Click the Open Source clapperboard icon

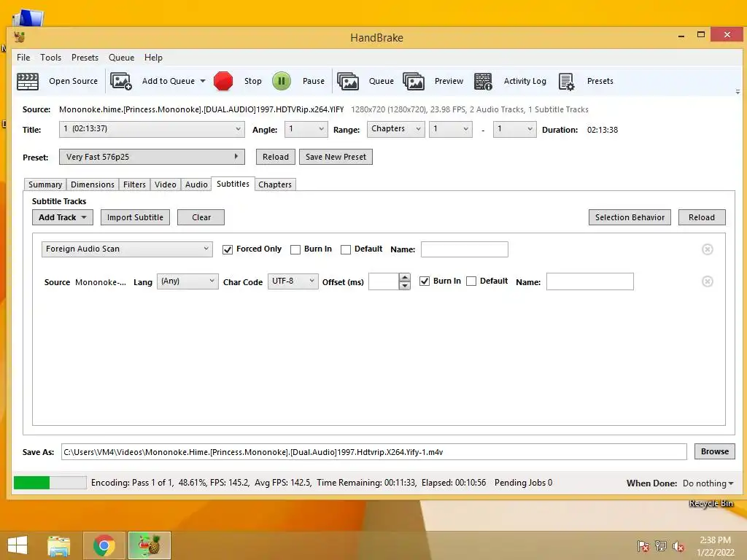tap(28, 81)
